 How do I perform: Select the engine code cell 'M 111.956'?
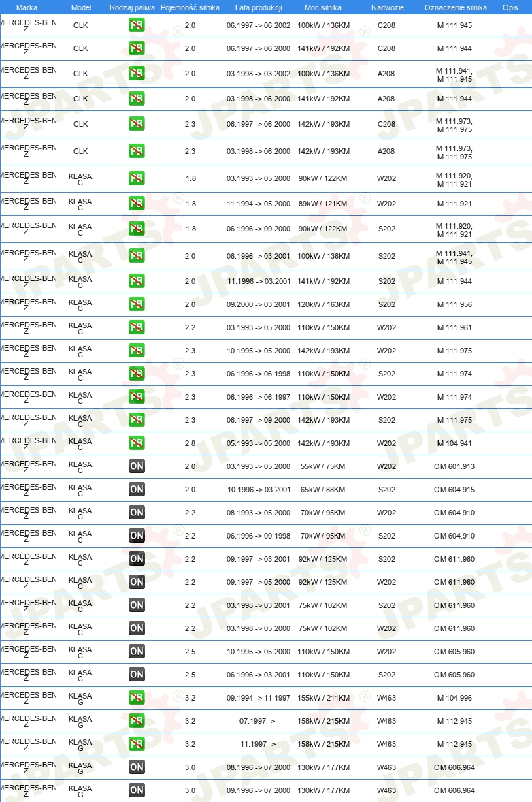click(x=454, y=304)
